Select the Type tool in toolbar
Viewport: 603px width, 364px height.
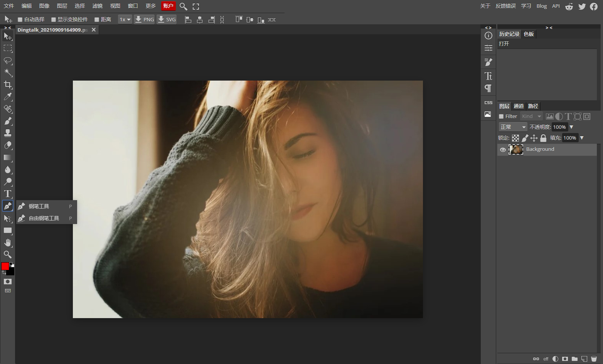tap(8, 194)
